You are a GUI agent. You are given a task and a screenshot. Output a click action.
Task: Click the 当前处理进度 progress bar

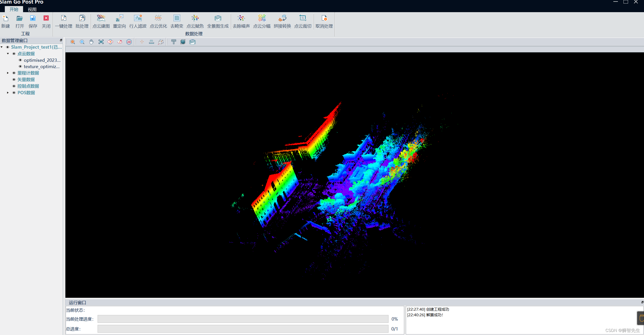[x=243, y=319]
